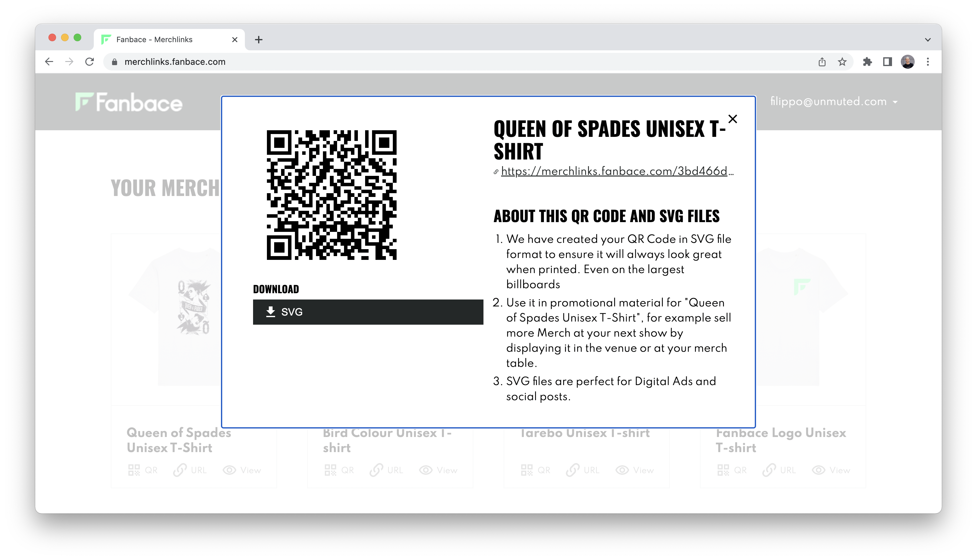Open the Chrome profile avatar
Viewport: 977px width, 560px height.
point(907,62)
